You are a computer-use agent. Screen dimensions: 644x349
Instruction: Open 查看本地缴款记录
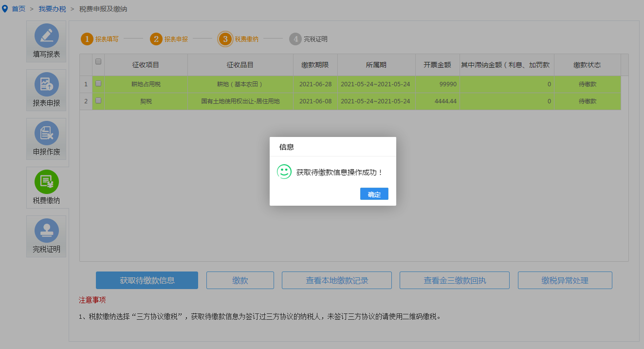[x=337, y=280]
